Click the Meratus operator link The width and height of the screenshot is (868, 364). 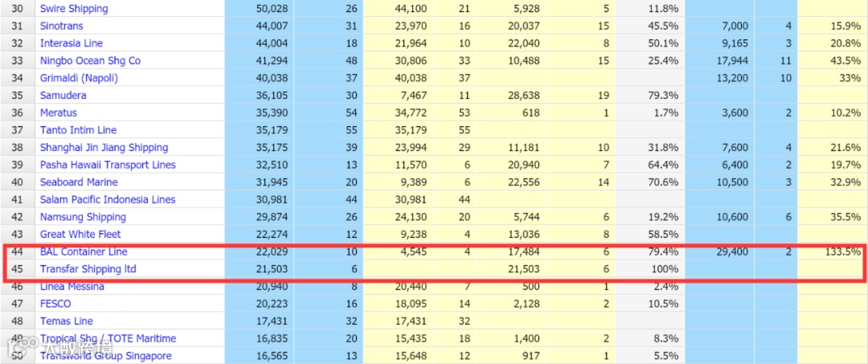click(58, 112)
